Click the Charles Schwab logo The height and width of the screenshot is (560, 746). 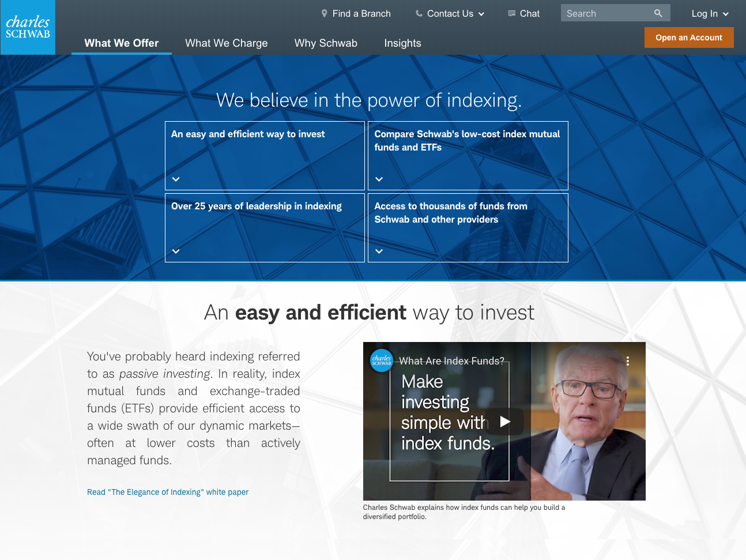28,27
